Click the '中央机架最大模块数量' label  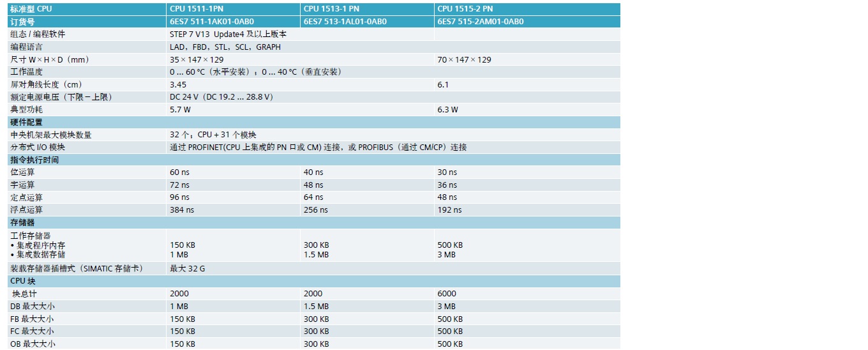point(51,135)
